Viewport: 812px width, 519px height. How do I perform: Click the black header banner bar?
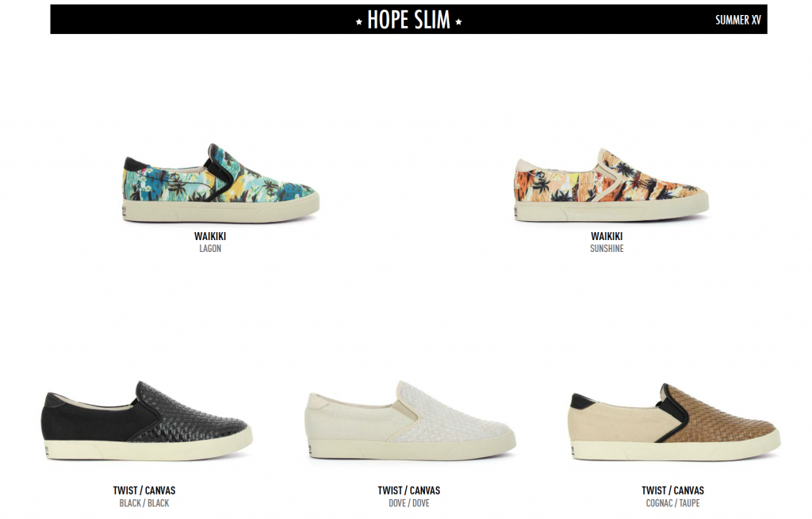(x=408, y=20)
